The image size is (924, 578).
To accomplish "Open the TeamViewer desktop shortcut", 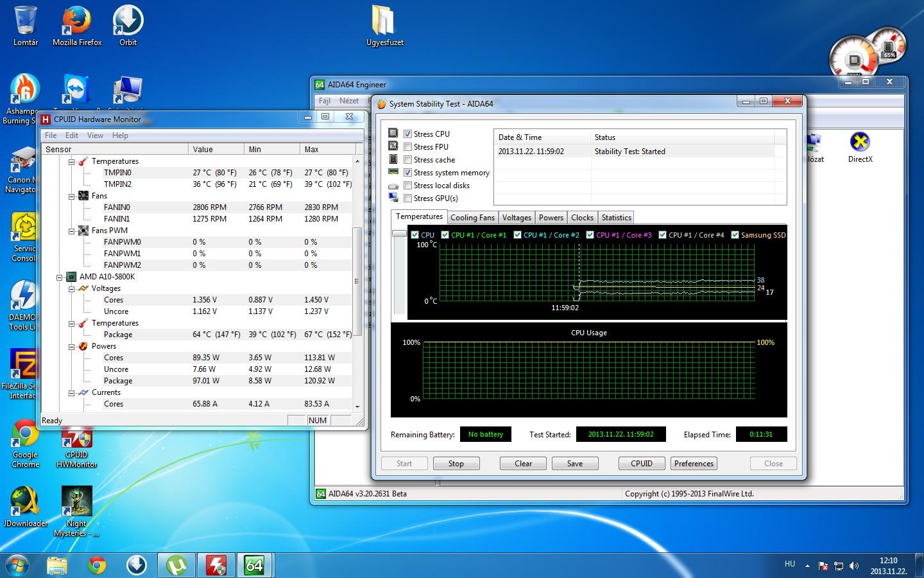I will pos(76,90).
